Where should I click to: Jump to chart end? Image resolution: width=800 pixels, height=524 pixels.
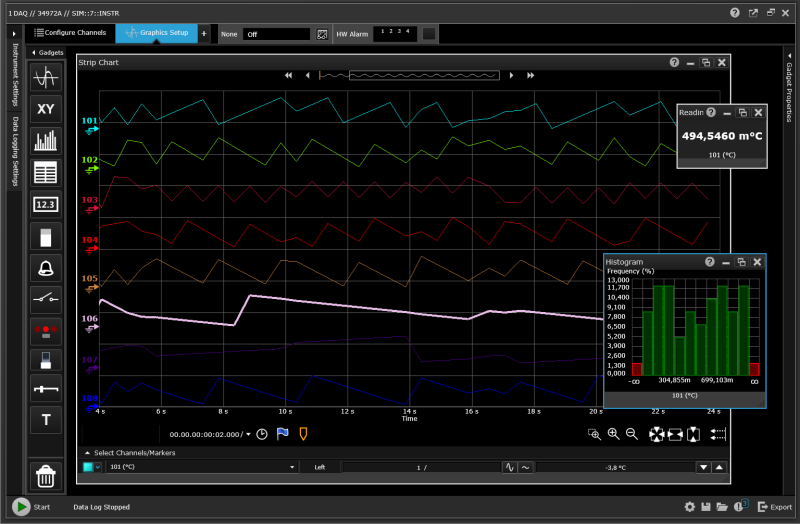[531, 75]
